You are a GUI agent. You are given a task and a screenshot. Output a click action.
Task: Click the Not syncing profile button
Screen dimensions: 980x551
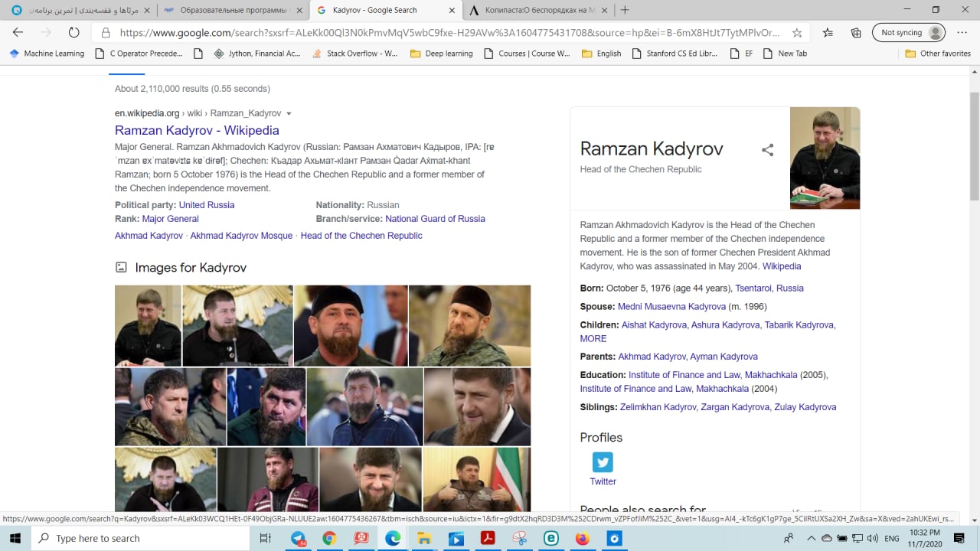point(910,33)
